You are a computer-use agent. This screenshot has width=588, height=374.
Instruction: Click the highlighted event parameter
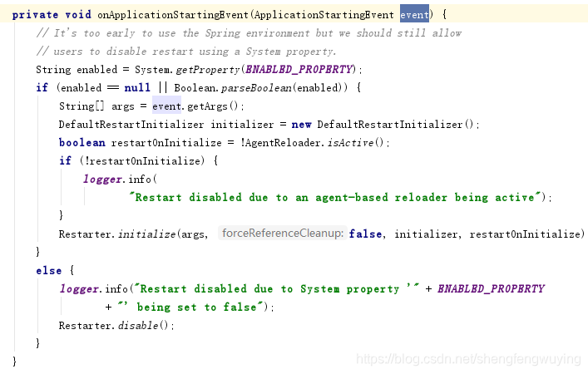click(x=414, y=14)
